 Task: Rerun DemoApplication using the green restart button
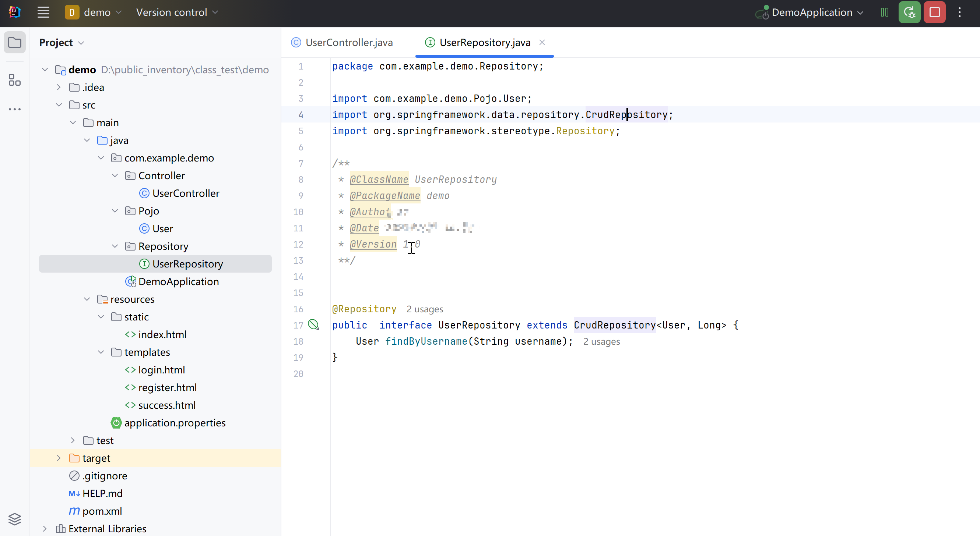tap(909, 12)
